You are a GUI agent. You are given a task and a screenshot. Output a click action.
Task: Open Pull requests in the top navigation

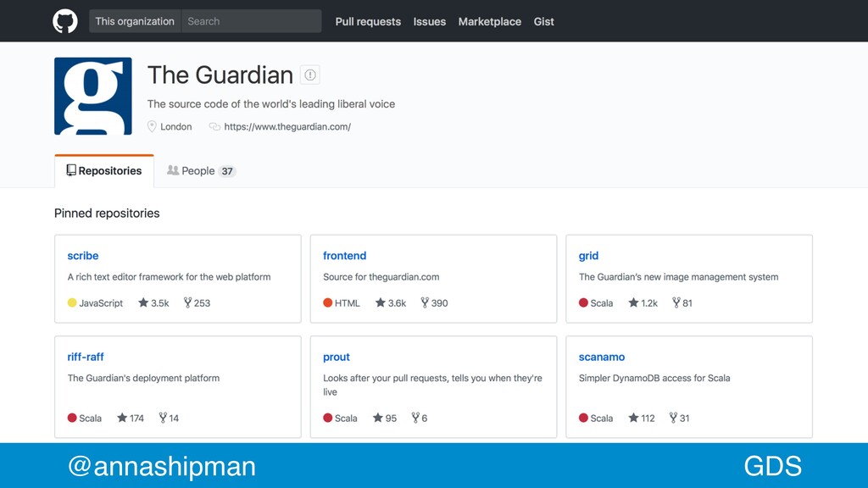[x=368, y=21]
